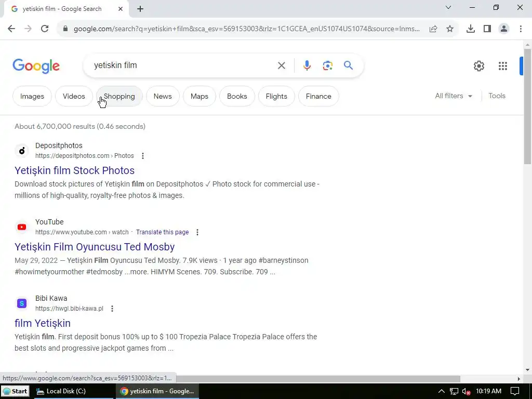Search by image with Google Lens
The height and width of the screenshot is (399, 532).
(x=327, y=65)
